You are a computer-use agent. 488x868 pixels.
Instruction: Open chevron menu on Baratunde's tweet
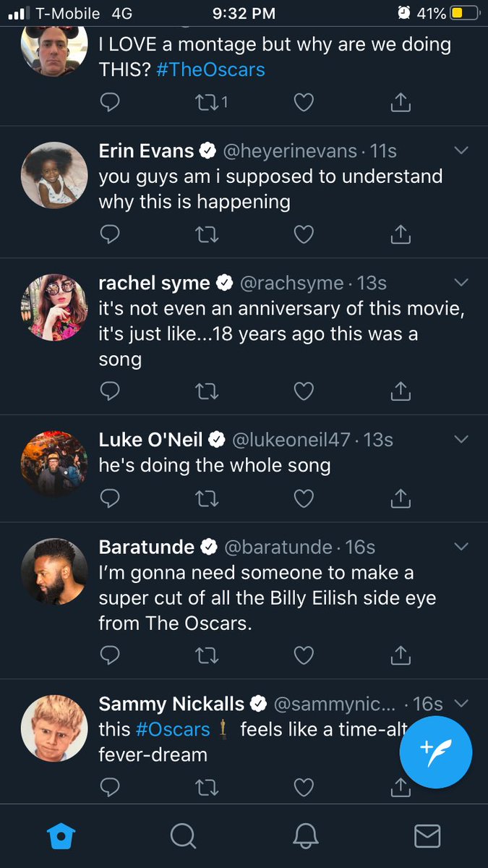tap(461, 546)
